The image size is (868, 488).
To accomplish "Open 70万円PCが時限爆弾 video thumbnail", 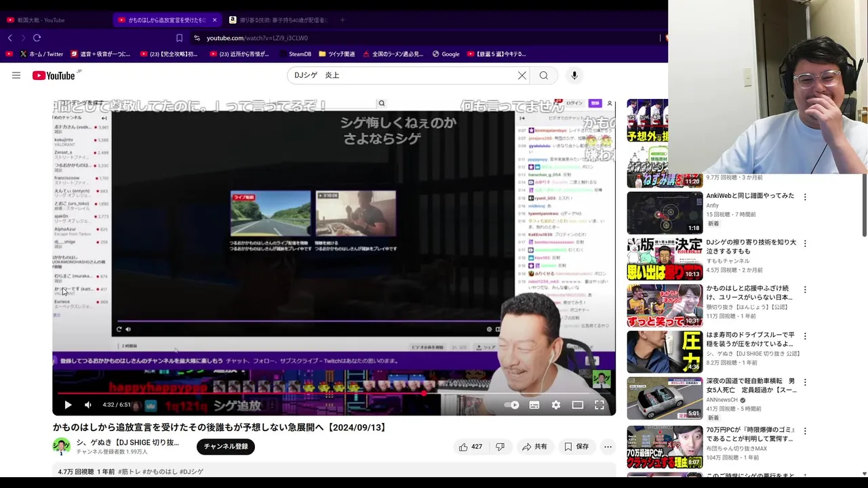I will tap(665, 447).
